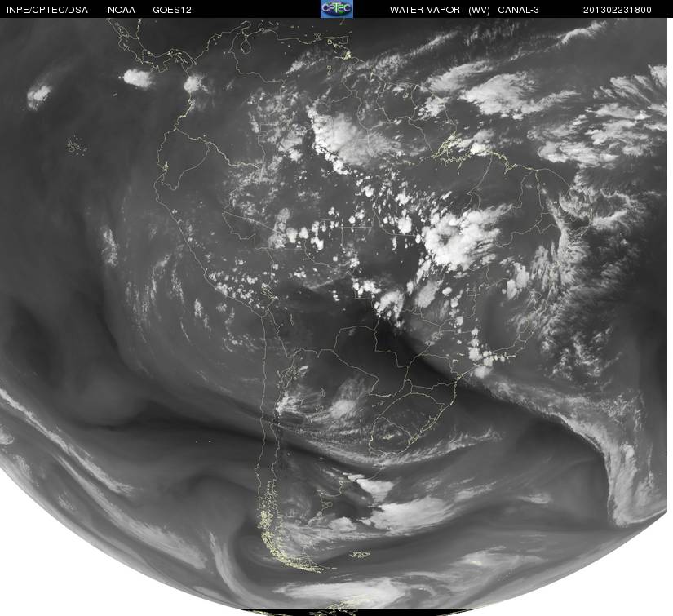673x616 pixels.
Task: Select the INPE/CPTEC/DSA header text
Action: click(47, 10)
